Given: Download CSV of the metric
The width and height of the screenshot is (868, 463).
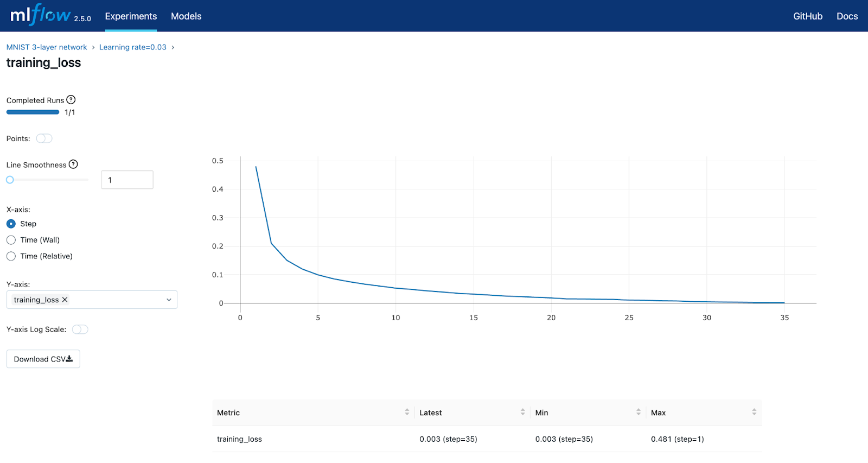Looking at the screenshot, I should pos(43,359).
